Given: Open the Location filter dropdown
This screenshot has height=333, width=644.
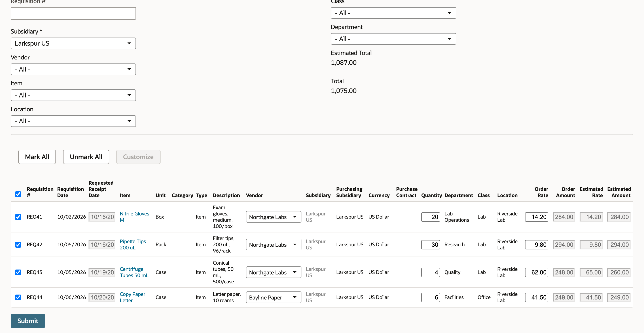Looking at the screenshot, I should pos(73,121).
